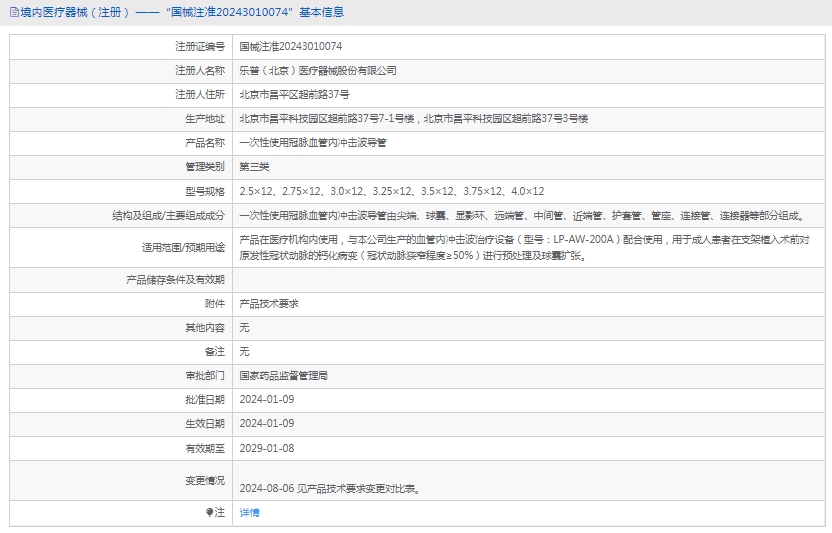
Task: Select registration number 国械注准20243010074 in the table
Action: (x=291, y=47)
